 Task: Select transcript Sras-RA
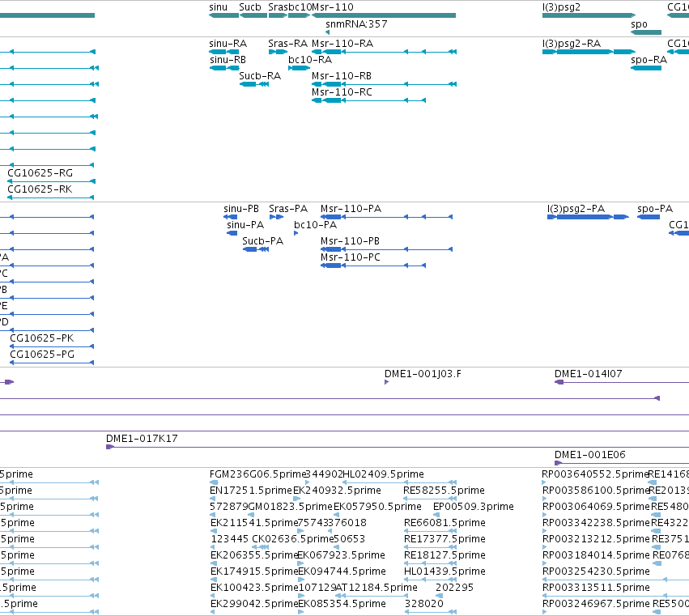pos(278,52)
